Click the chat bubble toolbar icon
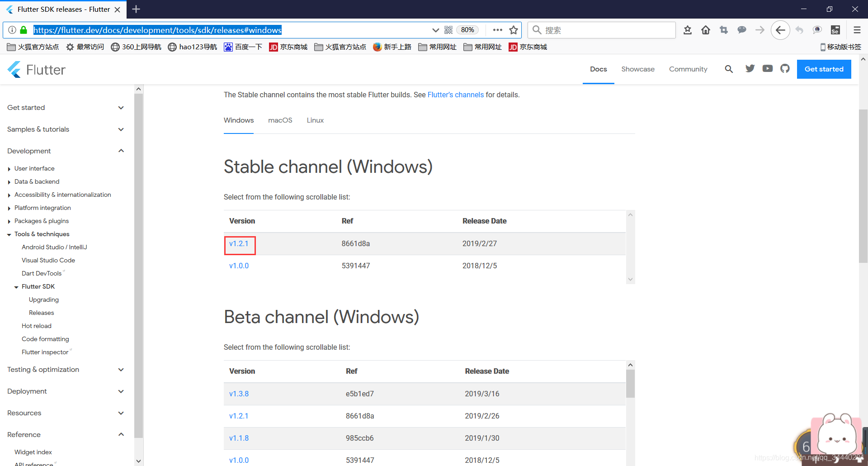The height and width of the screenshot is (466, 868). pyautogui.click(x=742, y=30)
